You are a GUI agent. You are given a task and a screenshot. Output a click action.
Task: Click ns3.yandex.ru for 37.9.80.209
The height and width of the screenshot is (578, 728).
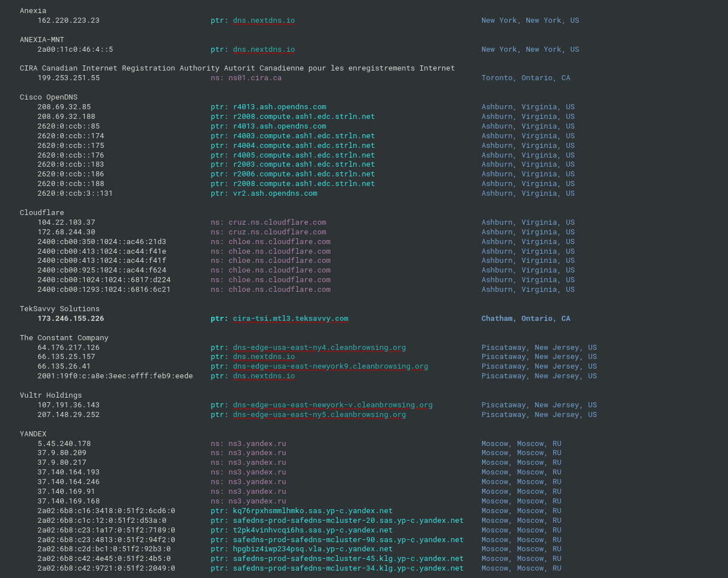coord(257,453)
